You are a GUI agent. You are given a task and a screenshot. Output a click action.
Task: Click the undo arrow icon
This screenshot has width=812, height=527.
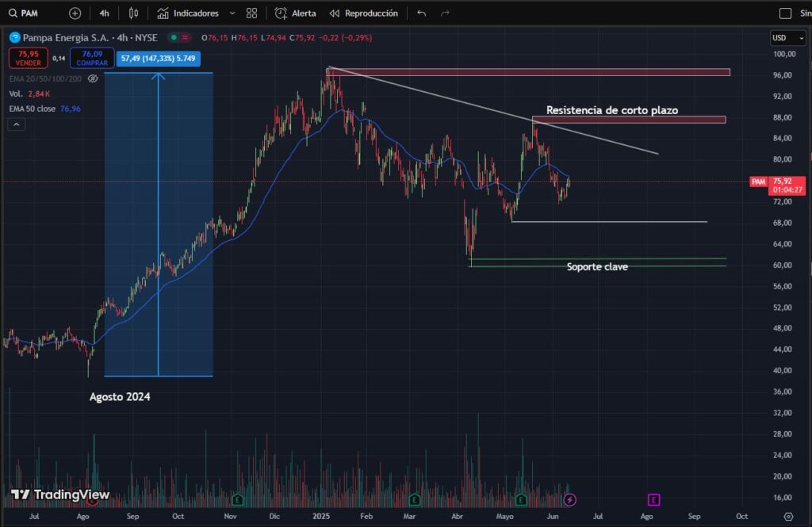pyautogui.click(x=421, y=13)
